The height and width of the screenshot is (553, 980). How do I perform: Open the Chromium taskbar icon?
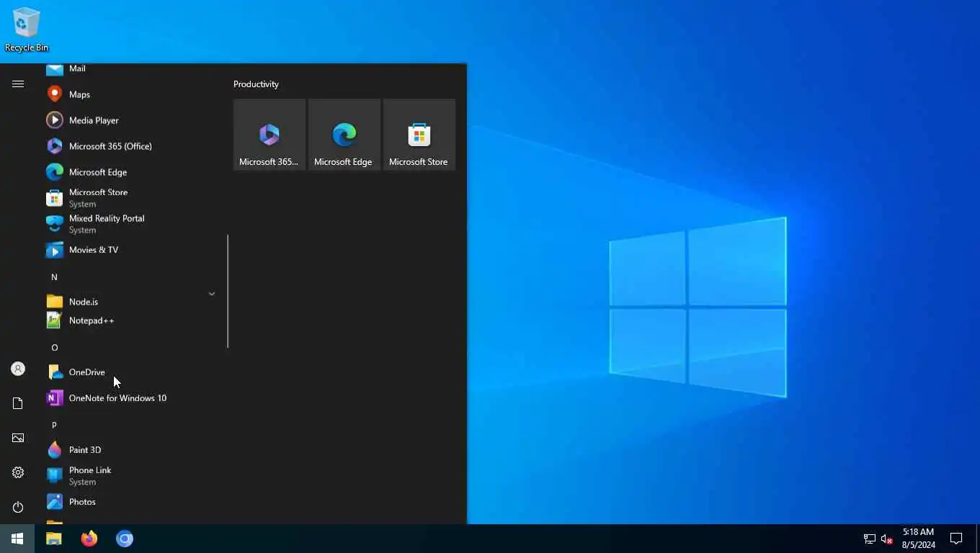pyautogui.click(x=125, y=539)
